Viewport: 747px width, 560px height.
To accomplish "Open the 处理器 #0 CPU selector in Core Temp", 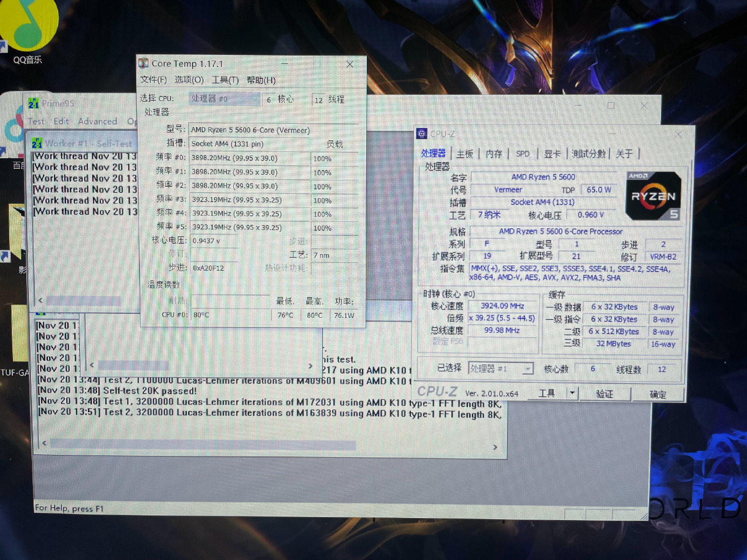I will 225,99.
